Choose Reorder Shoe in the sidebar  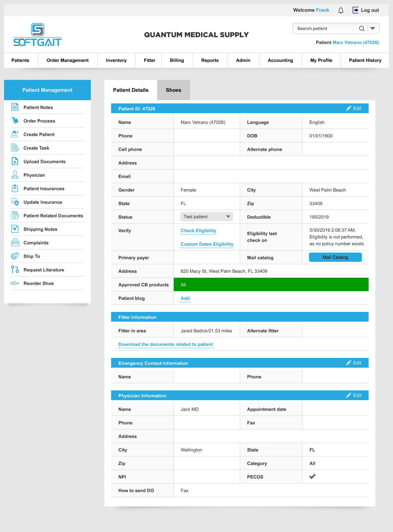tap(39, 283)
